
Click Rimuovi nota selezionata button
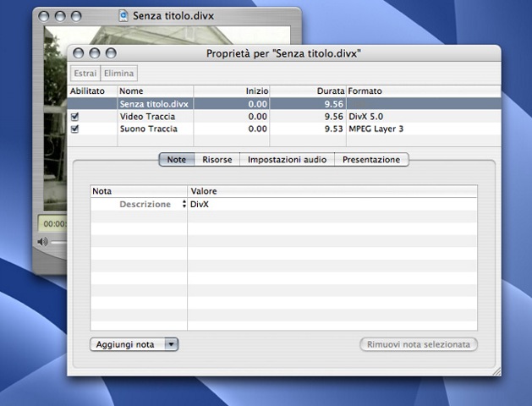(419, 344)
